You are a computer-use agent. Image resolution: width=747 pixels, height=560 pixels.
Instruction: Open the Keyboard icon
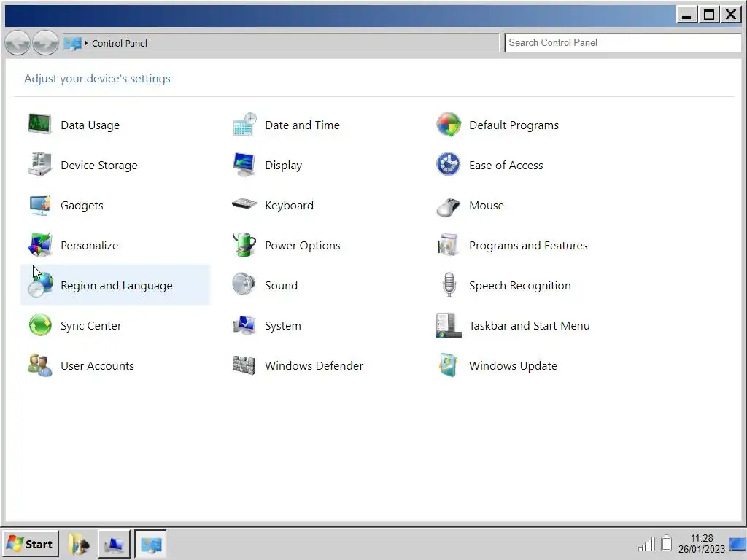[x=244, y=204]
